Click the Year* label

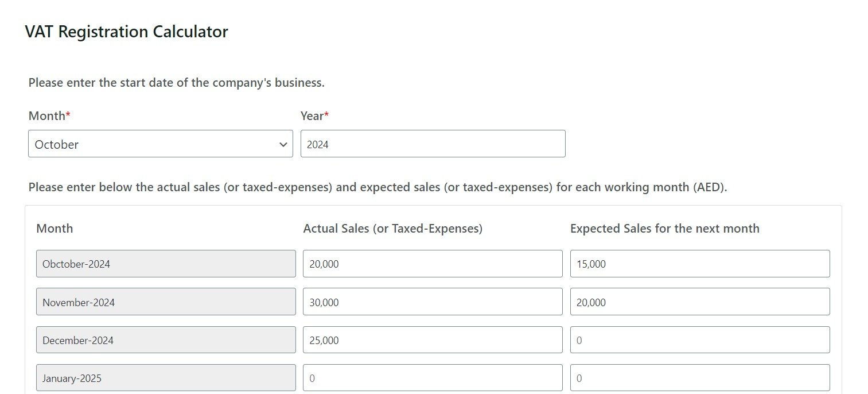[x=314, y=116]
